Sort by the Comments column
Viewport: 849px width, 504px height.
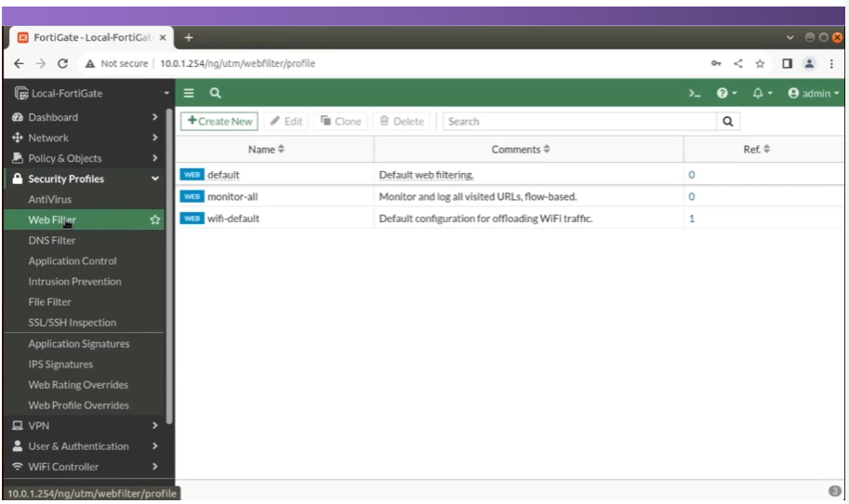pos(521,150)
